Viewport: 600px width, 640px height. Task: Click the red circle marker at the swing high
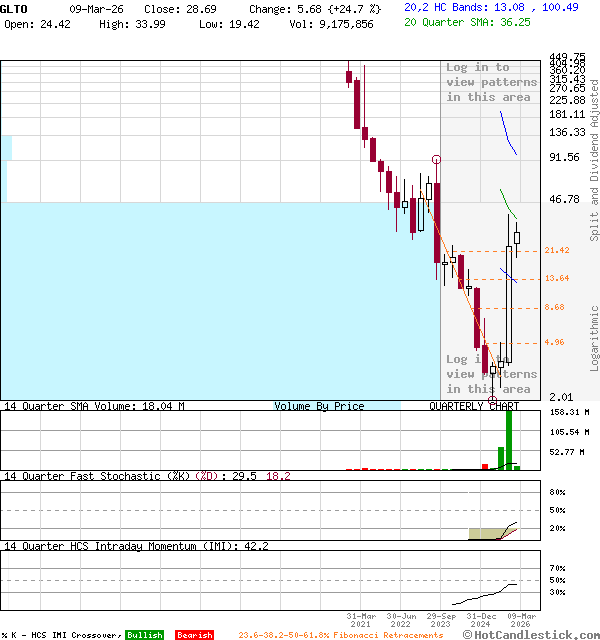tap(436, 160)
